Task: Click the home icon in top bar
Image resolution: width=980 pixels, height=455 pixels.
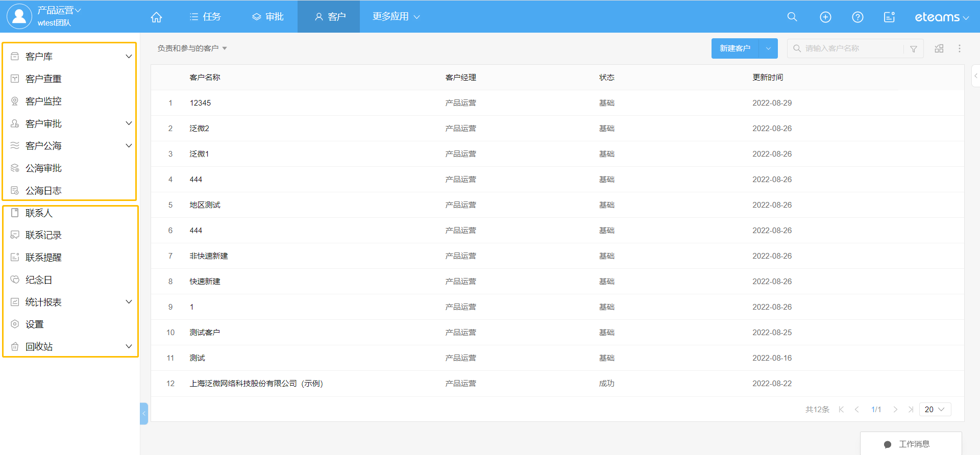Action: tap(156, 17)
